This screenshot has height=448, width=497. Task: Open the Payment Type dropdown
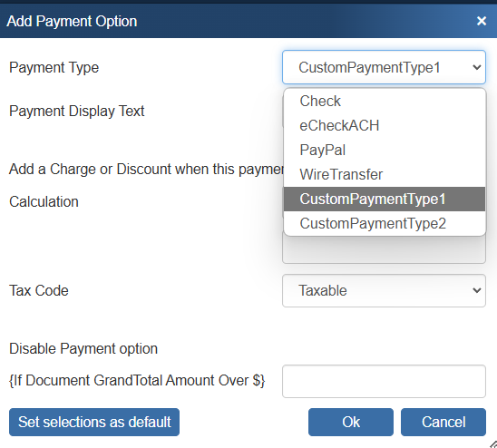click(384, 67)
